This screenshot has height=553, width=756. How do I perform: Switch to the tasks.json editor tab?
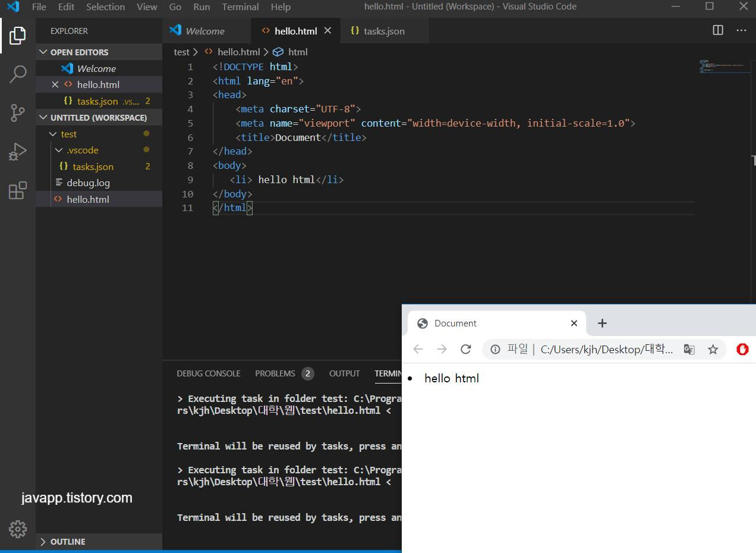(384, 31)
